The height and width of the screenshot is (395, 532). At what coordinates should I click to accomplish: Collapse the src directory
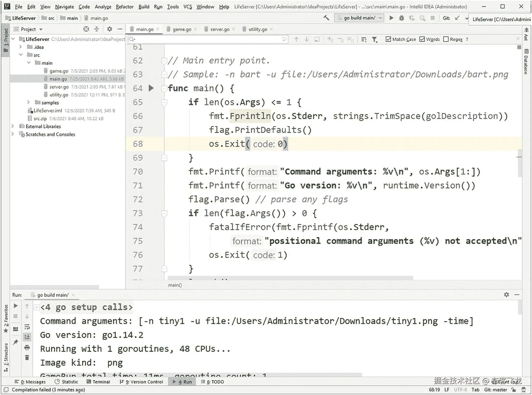coord(21,55)
